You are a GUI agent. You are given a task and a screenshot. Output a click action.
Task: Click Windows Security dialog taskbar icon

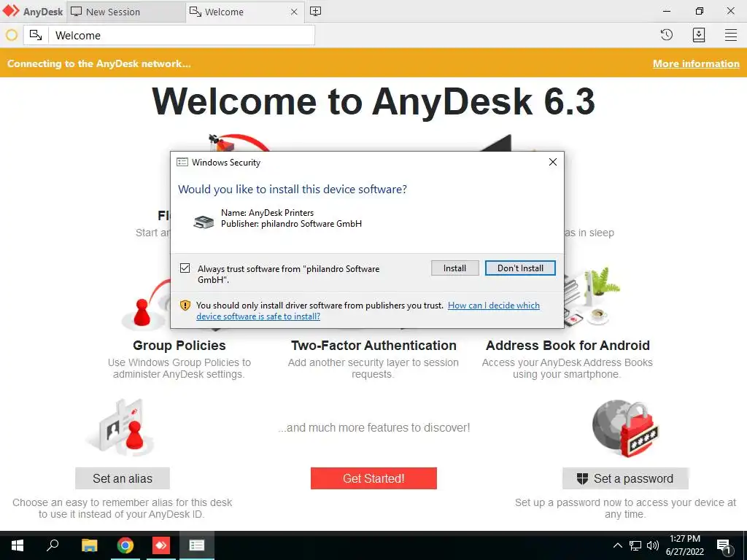(197, 545)
